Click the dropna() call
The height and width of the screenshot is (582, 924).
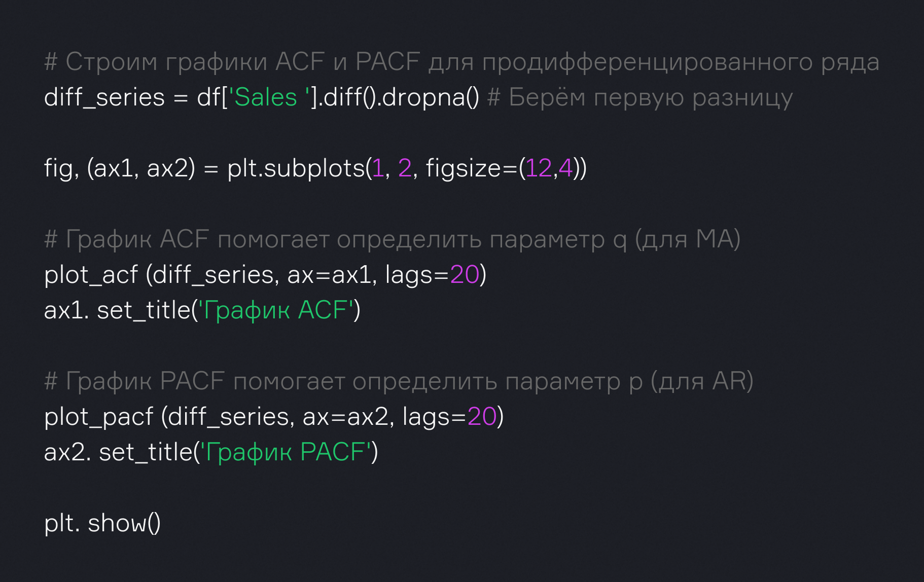430,97
